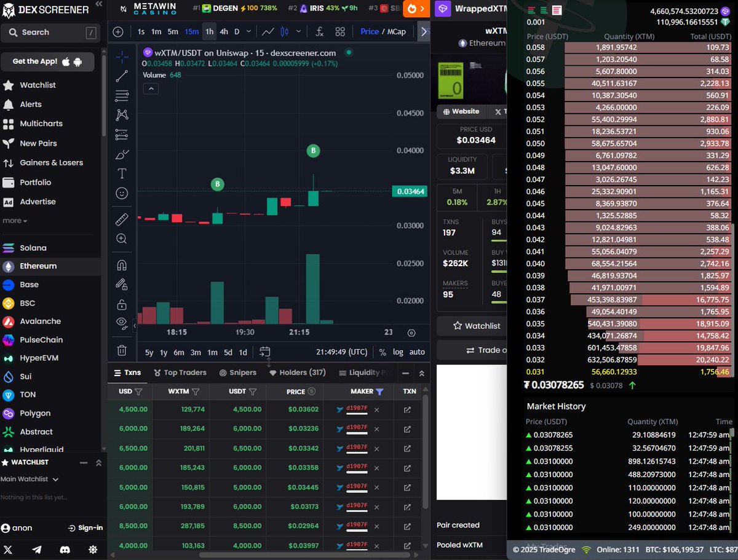Toggle PRICE column dollar unit icon

pyautogui.click(x=311, y=392)
